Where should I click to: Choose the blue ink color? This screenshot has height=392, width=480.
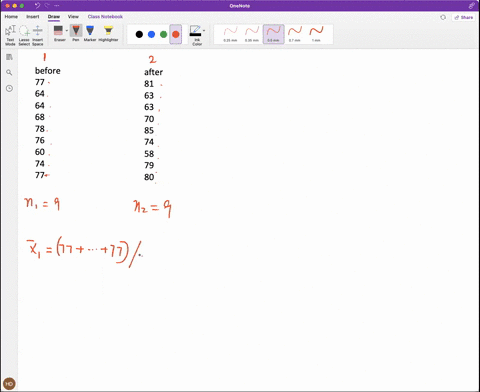click(x=151, y=34)
